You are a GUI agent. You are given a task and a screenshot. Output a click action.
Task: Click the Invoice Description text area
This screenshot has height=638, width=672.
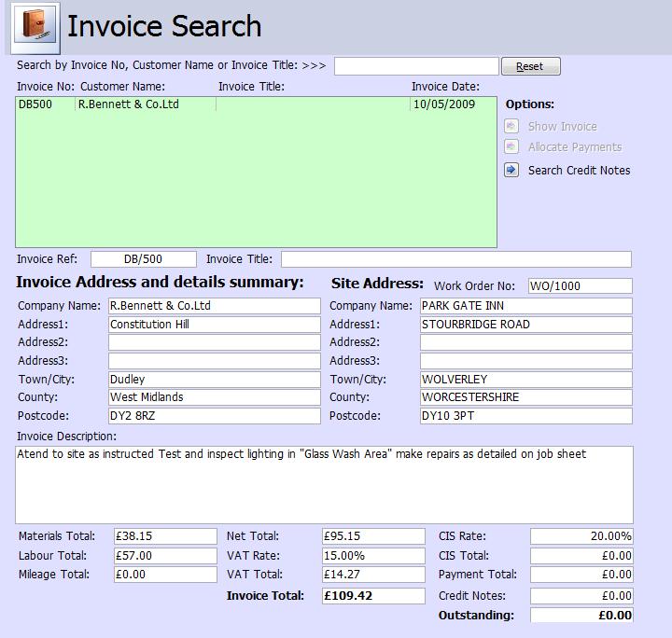tap(324, 485)
